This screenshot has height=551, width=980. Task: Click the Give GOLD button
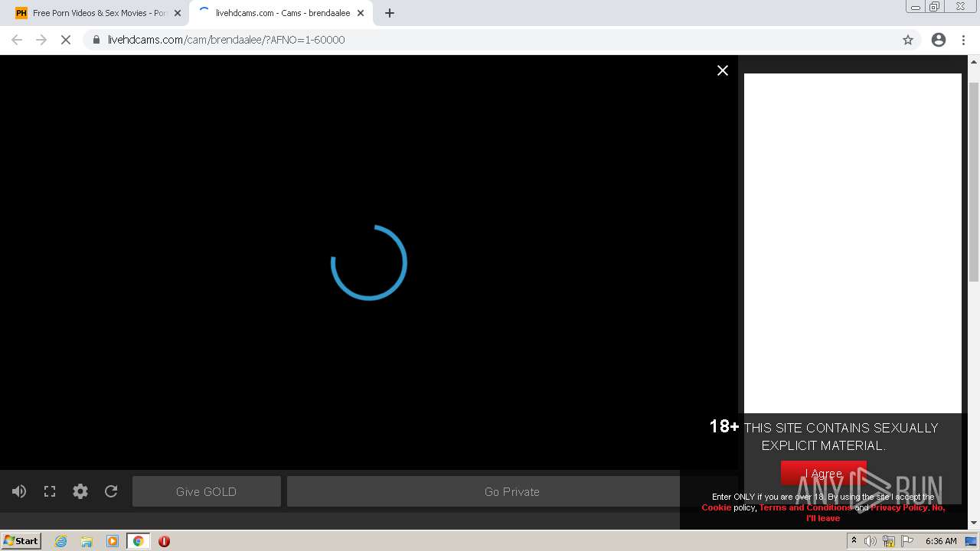[x=207, y=491]
